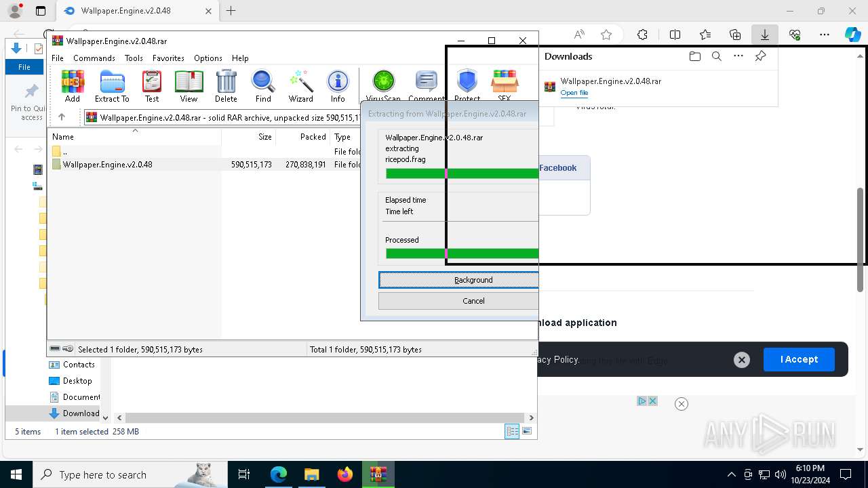This screenshot has width=868, height=488.
Task: Sort by Name column header
Action: tap(134, 136)
